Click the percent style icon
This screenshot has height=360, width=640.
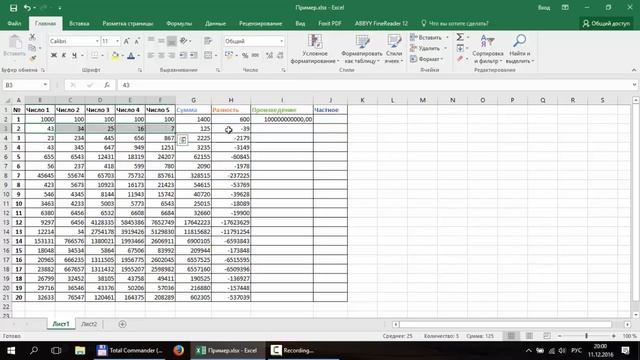coord(245,55)
